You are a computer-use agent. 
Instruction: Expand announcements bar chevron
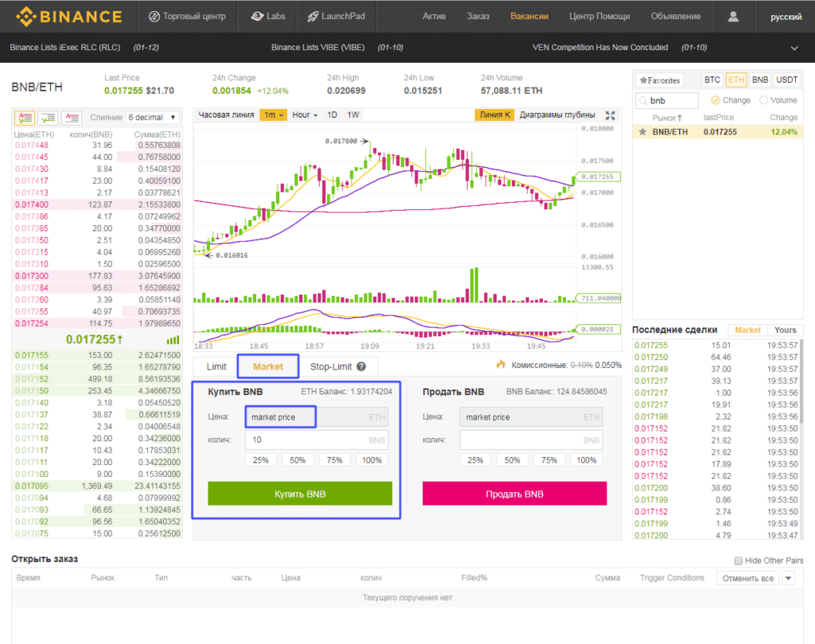point(794,48)
